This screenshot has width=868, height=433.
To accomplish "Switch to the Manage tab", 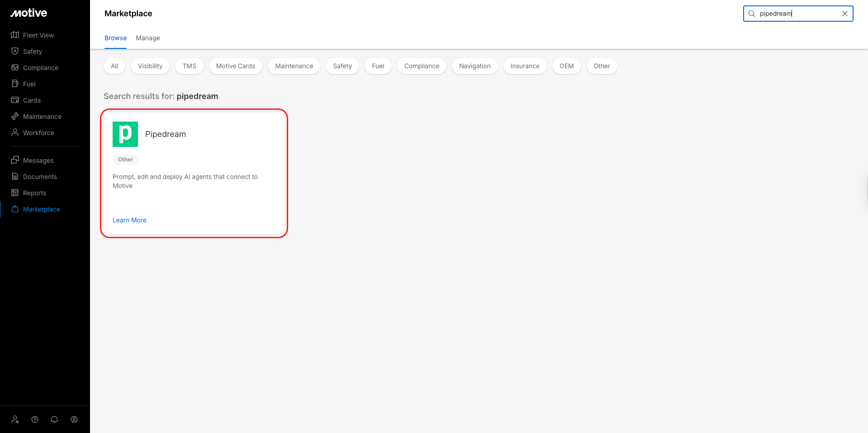I will point(147,38).
